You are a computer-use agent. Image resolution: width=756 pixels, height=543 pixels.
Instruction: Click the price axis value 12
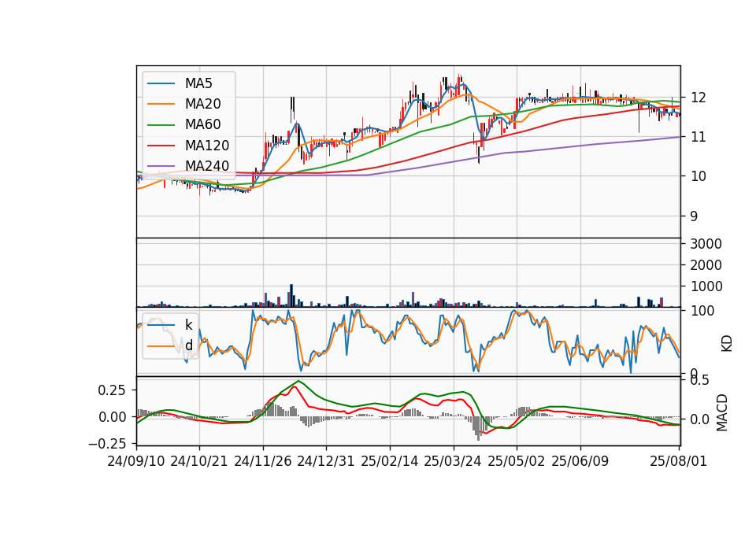point(699,98)
